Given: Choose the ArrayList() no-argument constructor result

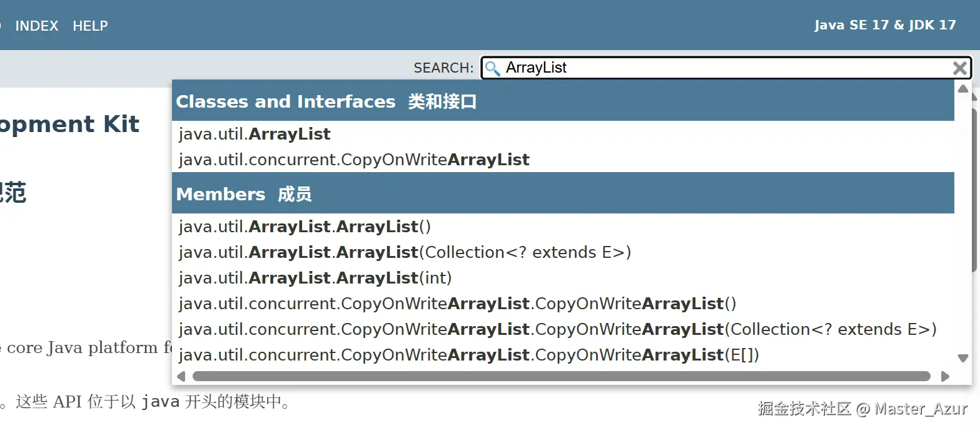Looking at the screenshot, I should (x=305, y=227).
